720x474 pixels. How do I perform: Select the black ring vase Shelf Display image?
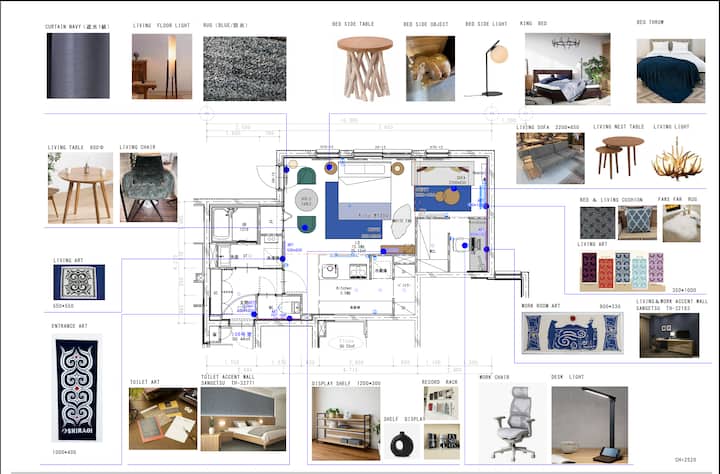tap(402, 442)
